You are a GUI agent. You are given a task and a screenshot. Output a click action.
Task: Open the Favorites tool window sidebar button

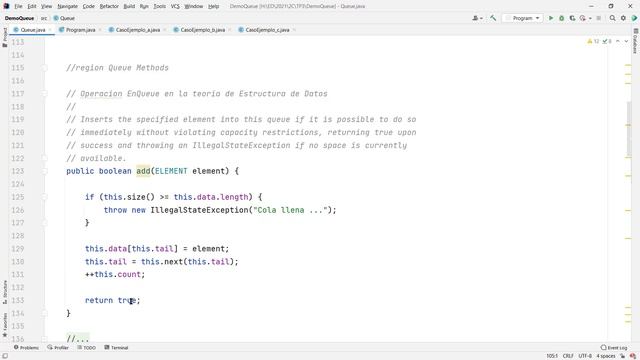click(x=5, y=325)
